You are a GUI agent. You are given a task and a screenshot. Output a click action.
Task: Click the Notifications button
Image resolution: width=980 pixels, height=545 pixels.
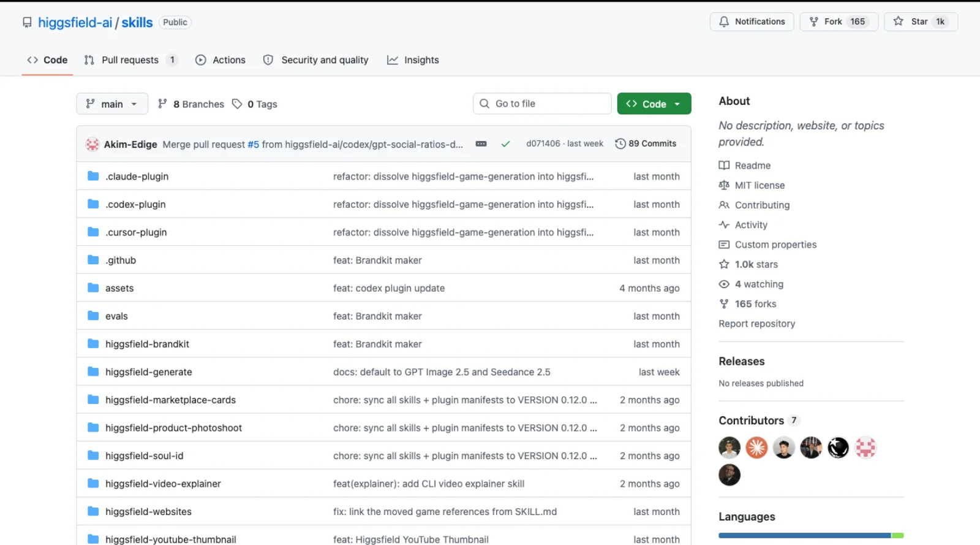pos(752,21)
